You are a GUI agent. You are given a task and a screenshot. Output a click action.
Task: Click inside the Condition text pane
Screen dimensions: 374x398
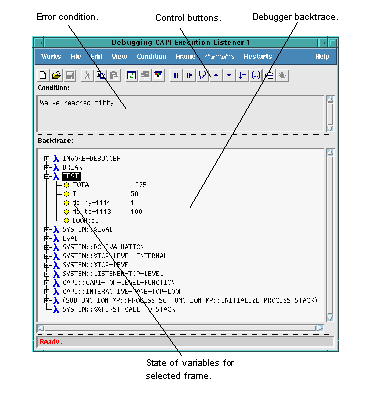(180, 113)
